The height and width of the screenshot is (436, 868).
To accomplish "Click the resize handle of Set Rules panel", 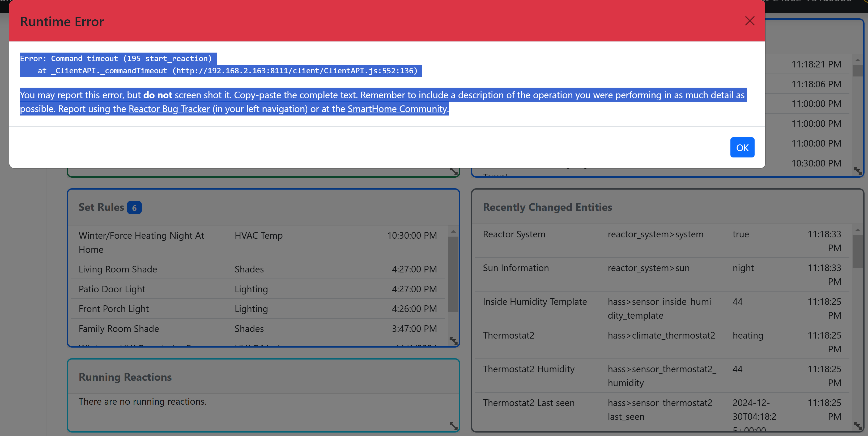I will 454,341.
